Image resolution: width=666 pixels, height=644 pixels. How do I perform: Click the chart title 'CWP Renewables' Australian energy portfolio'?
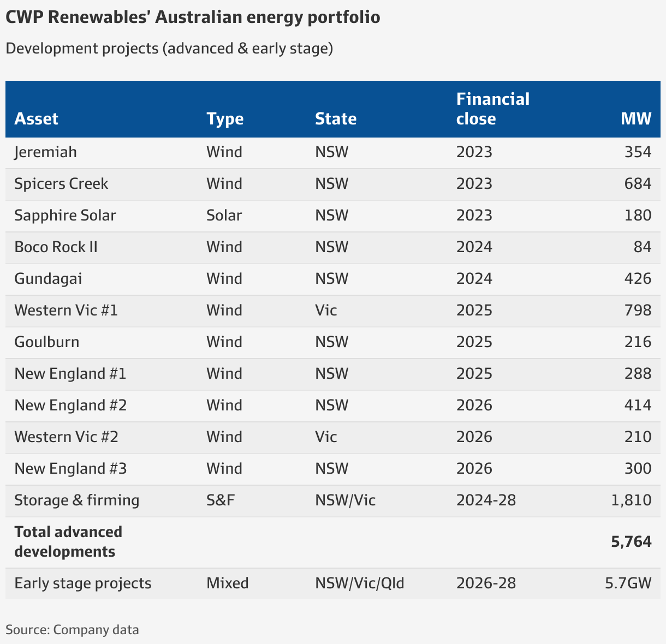pos(193,17)
